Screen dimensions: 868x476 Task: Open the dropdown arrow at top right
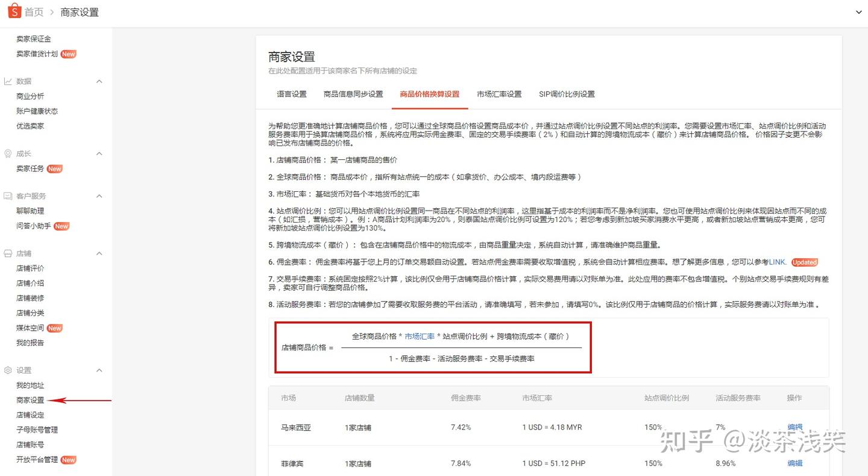tap(858, 12)
